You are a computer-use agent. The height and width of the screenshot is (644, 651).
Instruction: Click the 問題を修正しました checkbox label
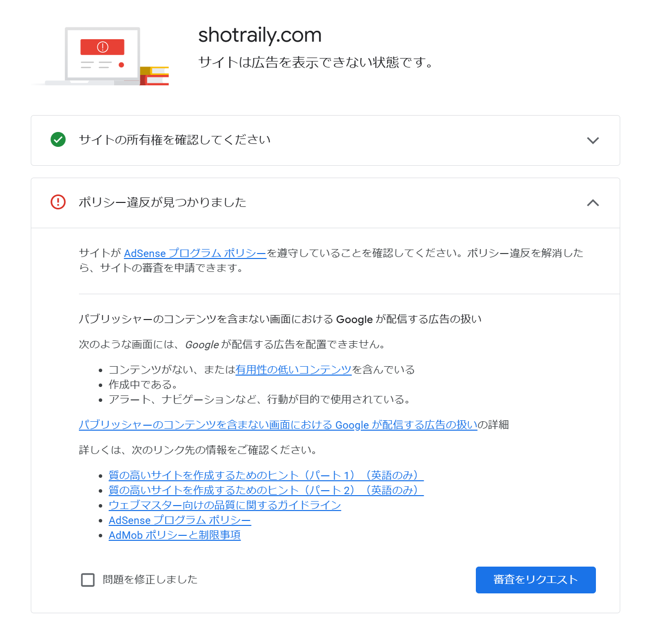(x=150, y=580)
